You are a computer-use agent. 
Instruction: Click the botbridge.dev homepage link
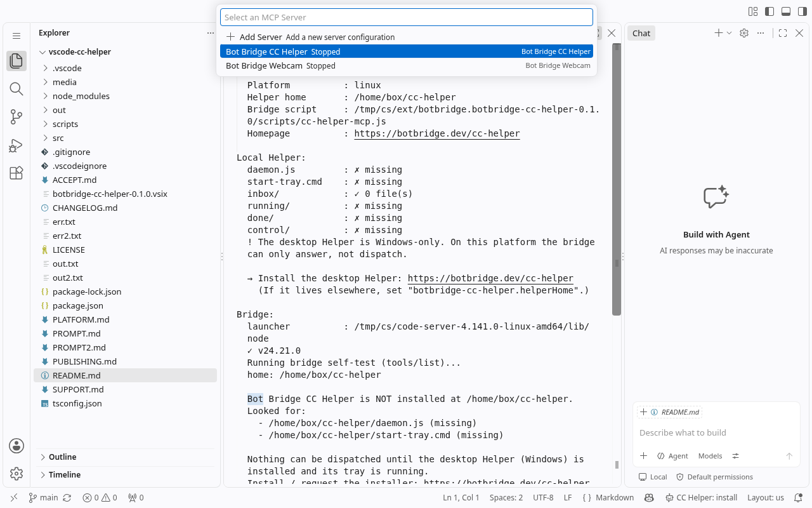(x=437, y=133)
